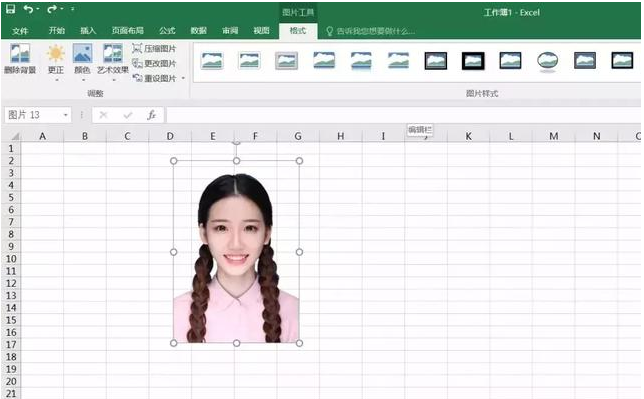Apply the ninth thin black frame style
644x399 pixels.
click(511, 61)
